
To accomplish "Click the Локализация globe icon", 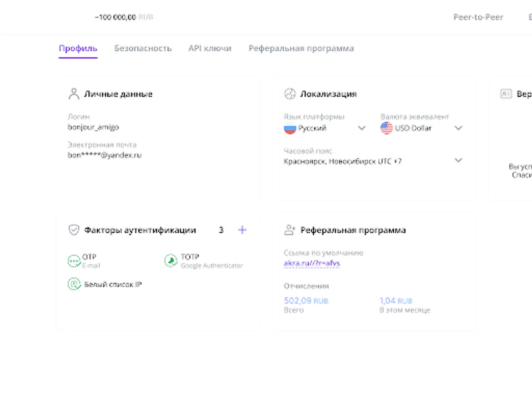I will point(289,94).
